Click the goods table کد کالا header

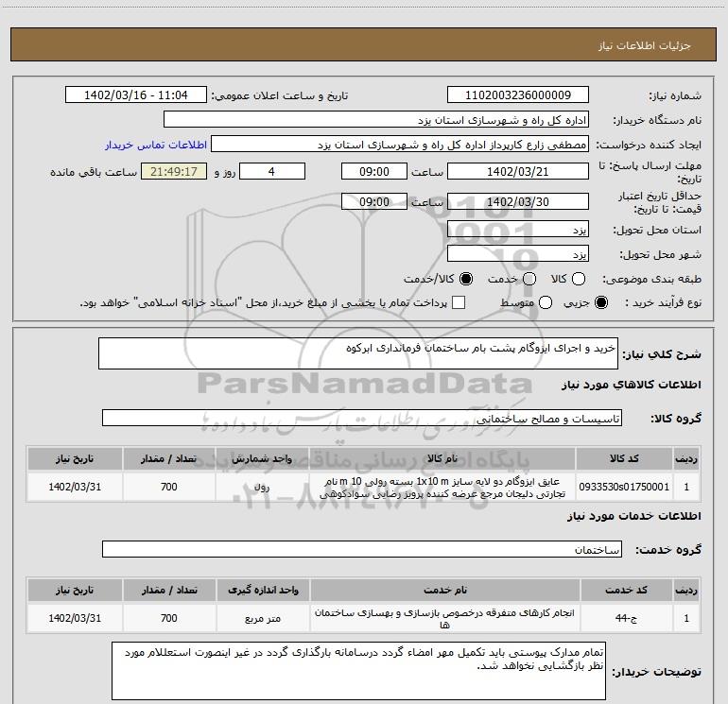624,459
